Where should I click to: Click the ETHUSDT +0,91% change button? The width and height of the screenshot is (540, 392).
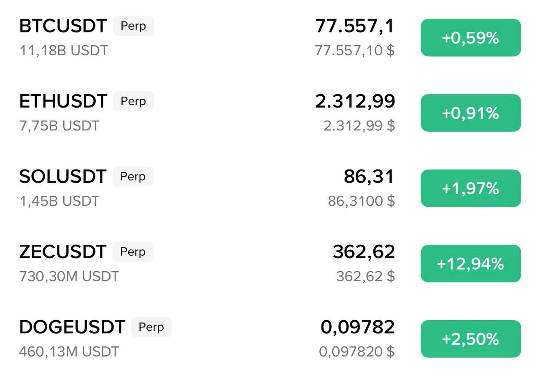pyautogui.click(x=470, y=113)
